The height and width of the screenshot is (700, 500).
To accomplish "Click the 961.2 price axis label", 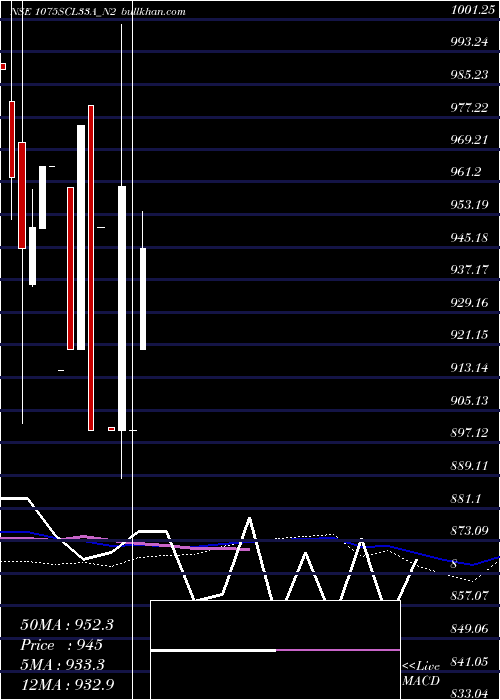I will [466, 172].
